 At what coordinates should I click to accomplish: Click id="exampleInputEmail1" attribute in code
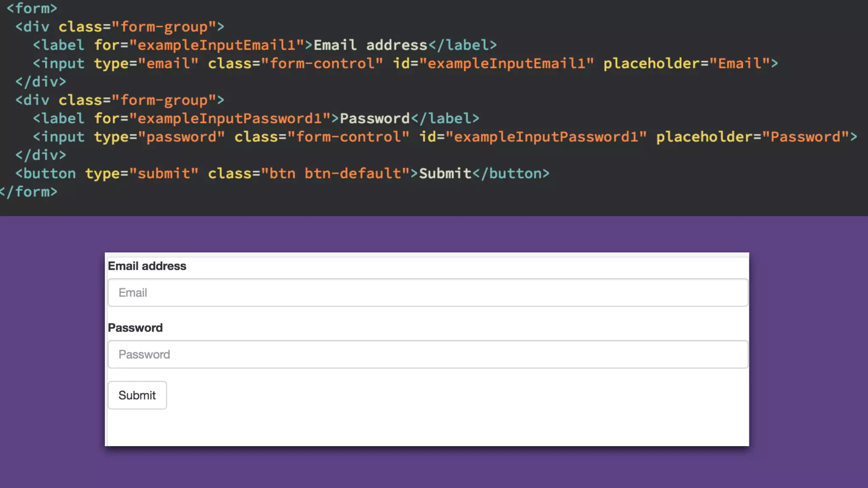(x=493, y=64)
